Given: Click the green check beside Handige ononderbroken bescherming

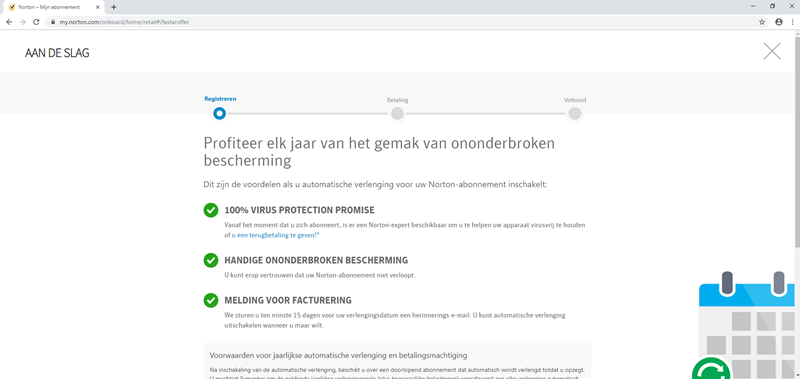Looking at the screenshot, I should click(211, 260).
